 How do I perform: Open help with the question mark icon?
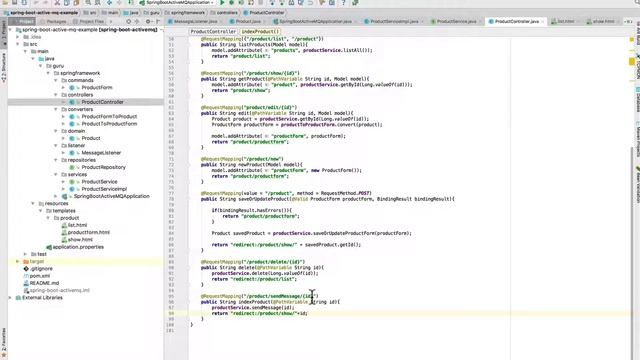point(343,2)
